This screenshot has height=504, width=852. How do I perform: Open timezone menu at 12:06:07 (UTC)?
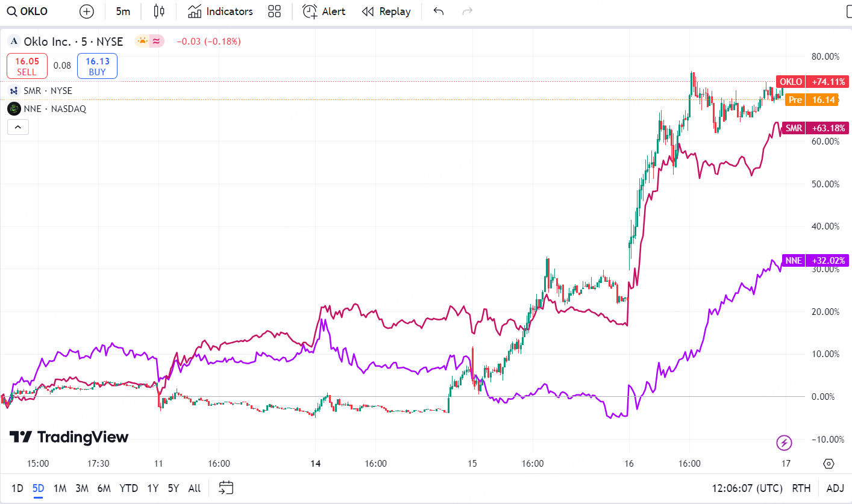747,488
